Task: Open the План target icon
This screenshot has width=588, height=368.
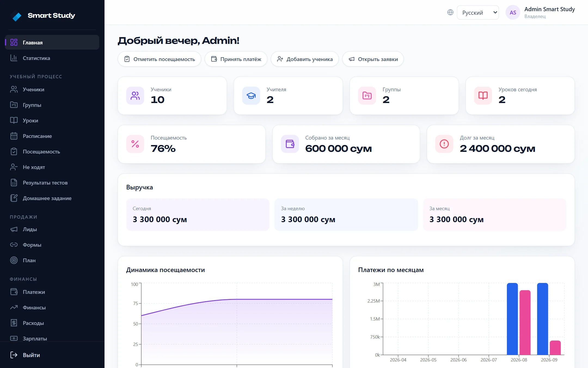Action: point(14,260)
